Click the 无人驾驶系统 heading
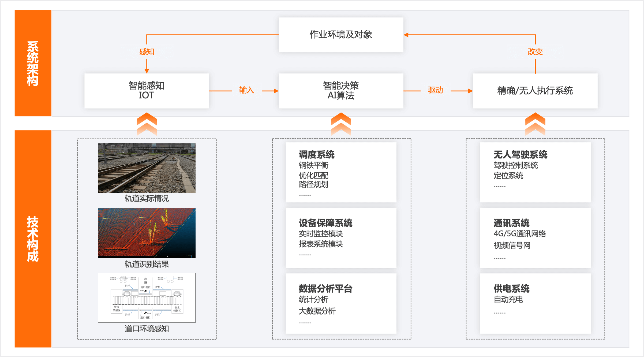Screen dimensions: 644x357 [x=520, y=155]
